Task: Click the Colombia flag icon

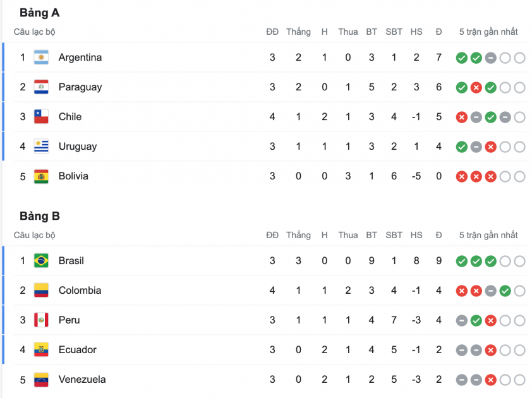Action: pos(41,291)
